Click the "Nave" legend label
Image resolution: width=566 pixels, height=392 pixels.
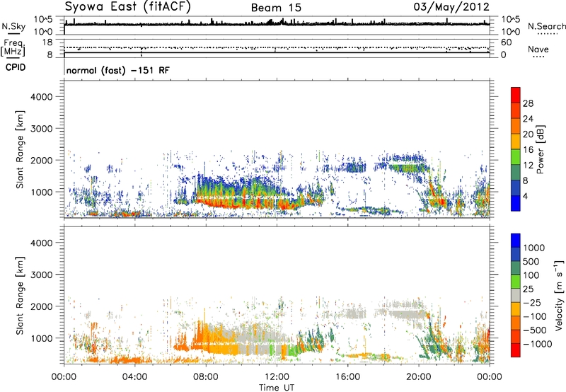[538, 49]
